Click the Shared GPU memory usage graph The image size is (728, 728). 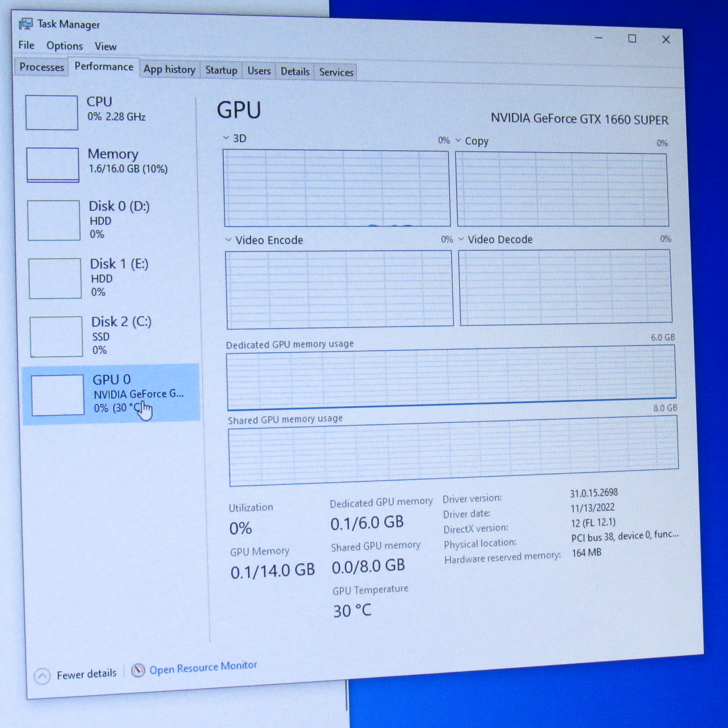pyautogui.click(x=454, y=451)
